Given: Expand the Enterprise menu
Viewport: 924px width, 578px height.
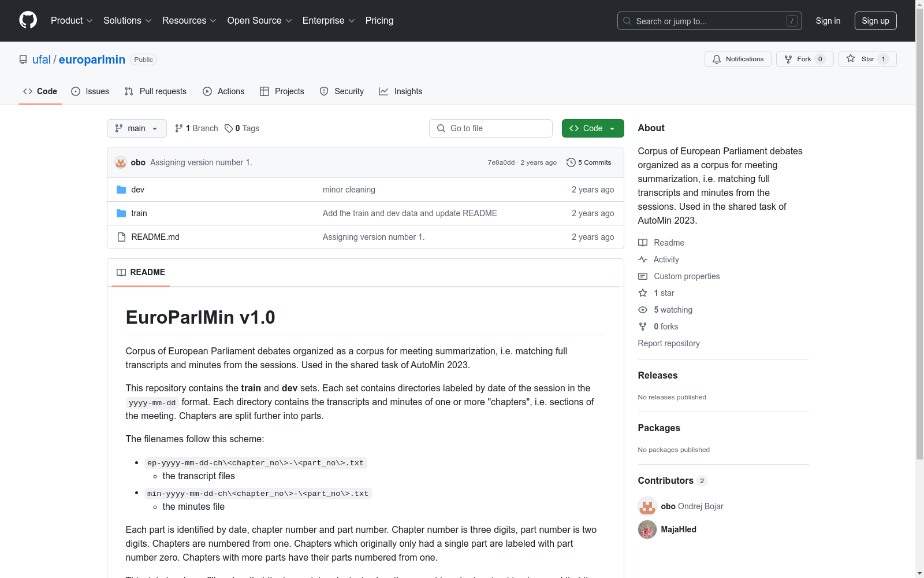Looking at the screenshot, I should (x=329, y=20).
